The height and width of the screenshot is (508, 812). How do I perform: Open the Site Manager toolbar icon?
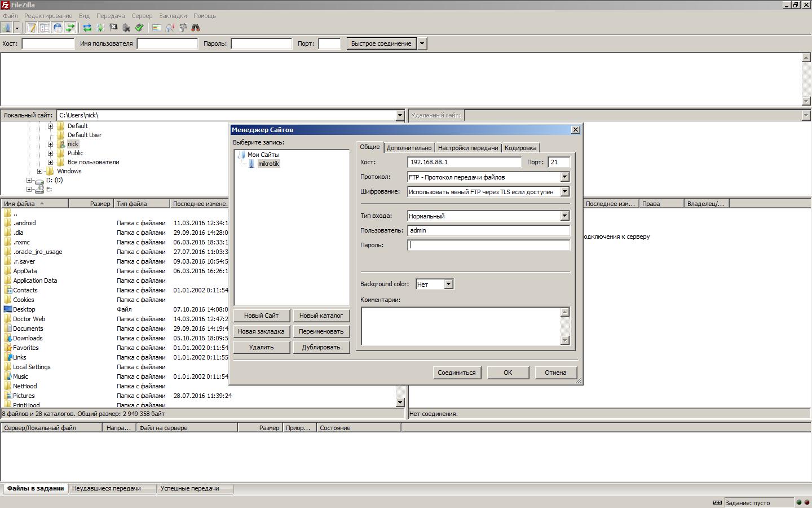[7, 28]
